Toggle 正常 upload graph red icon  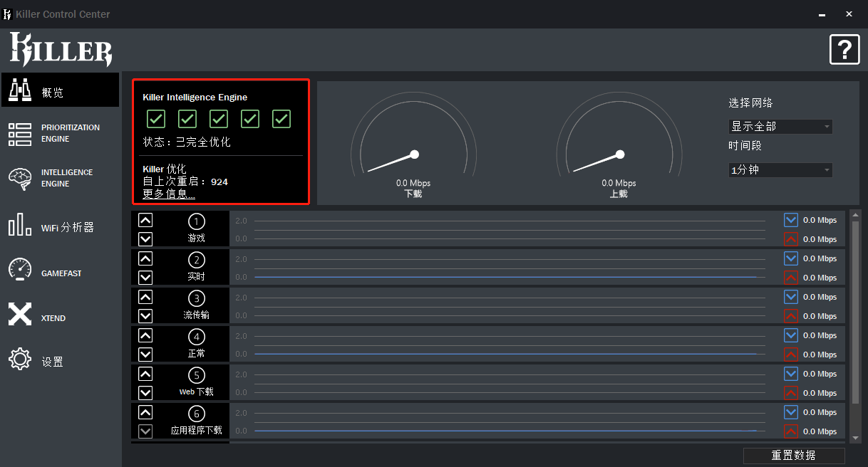[791, 355]
